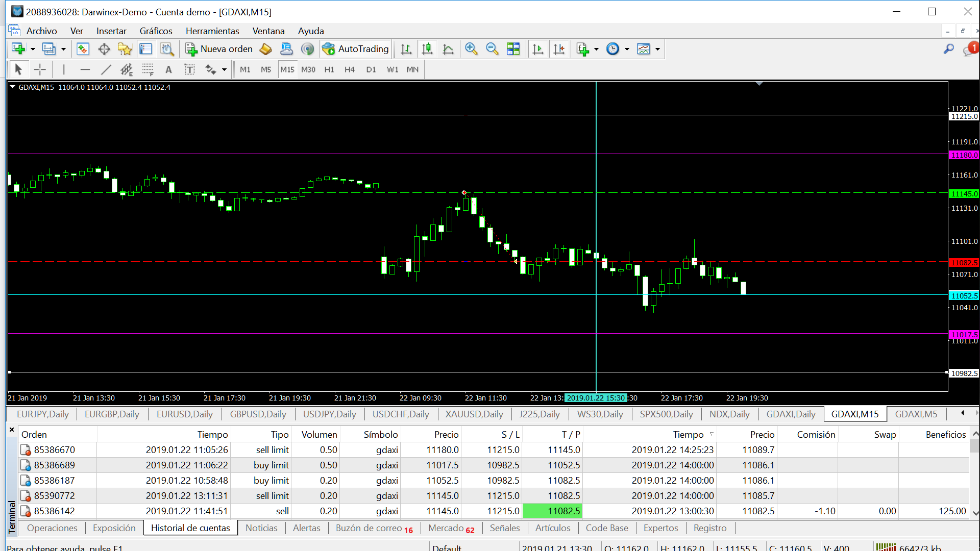Screen dimensions: 980x551
Task: Click the green highlighted 11082.5 T/P cell
Action: [x=552, y=511]
